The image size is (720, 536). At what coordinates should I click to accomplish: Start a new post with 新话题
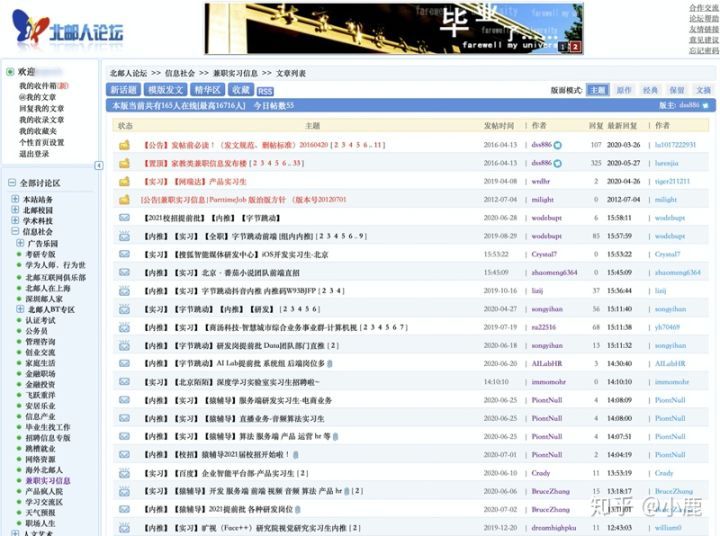124,90
